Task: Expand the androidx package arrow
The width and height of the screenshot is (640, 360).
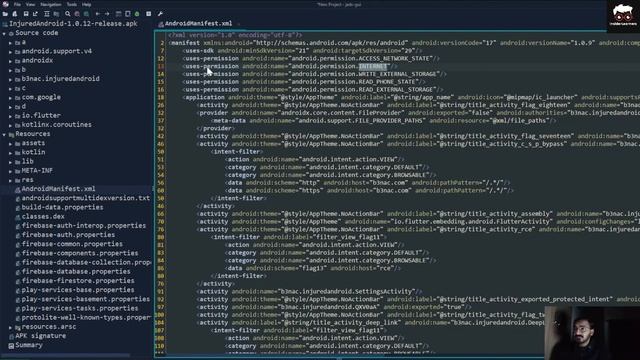Action: 11,61
